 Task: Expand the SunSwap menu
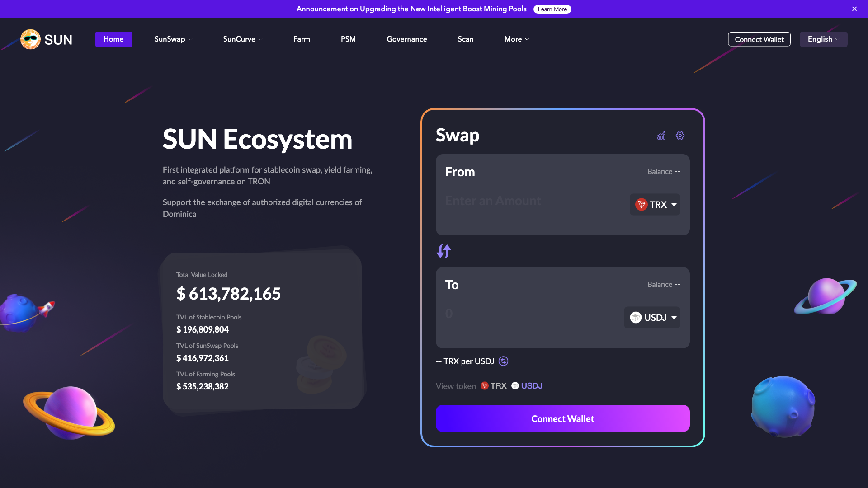pyautogui.click(x=174, y=39)
